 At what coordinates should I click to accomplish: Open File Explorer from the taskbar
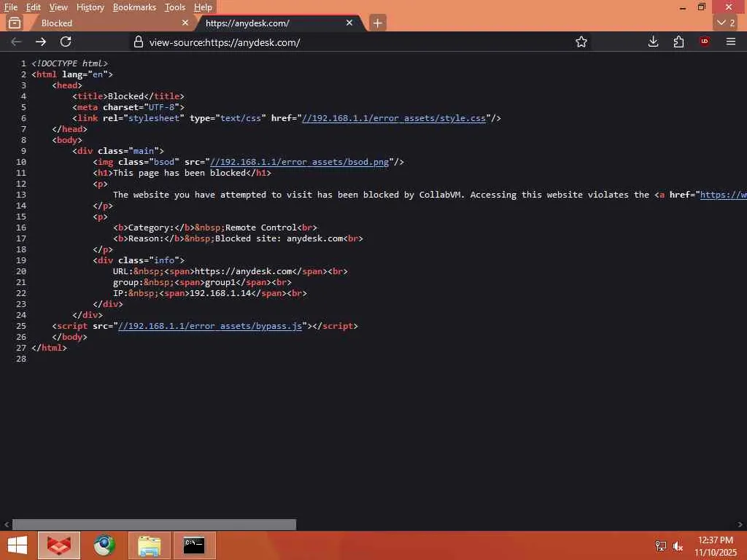pyautogui.click(x=149, y=545)
